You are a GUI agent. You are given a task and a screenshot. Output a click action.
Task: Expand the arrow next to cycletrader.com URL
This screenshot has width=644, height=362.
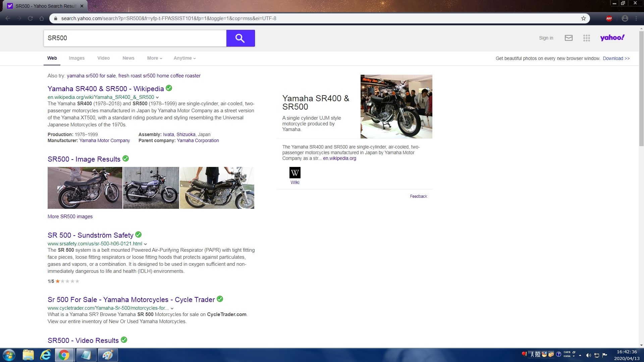172,308
